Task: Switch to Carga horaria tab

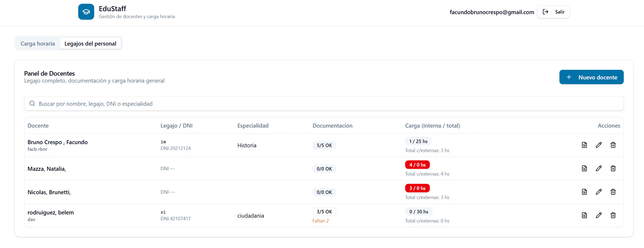Action: [x=38, y=43]
